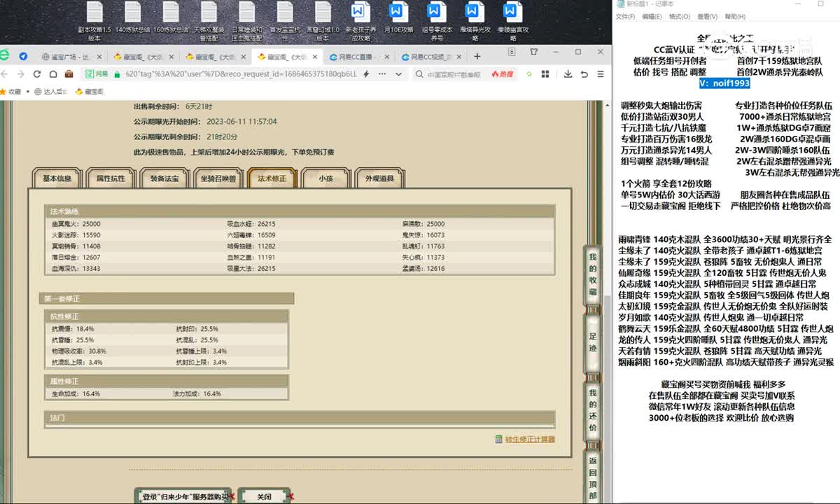Image resolution: width=840 pixels, height=504 pixels.
Task: Open the browser extensions grid icon
Action: (545, 74)
